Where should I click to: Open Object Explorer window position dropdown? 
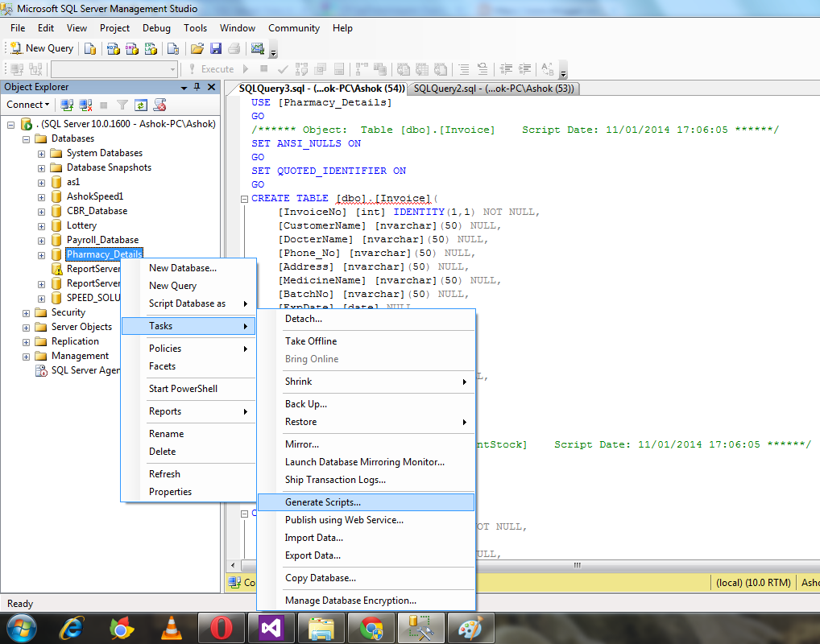pyautogui.click(x=184, y=87)
